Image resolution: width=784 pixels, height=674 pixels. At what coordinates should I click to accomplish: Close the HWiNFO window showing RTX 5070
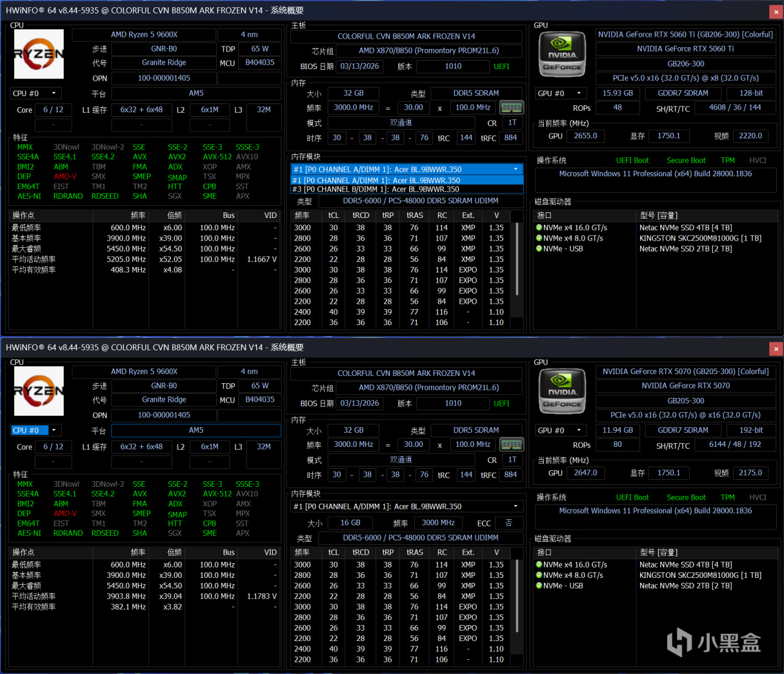[776, 349]
